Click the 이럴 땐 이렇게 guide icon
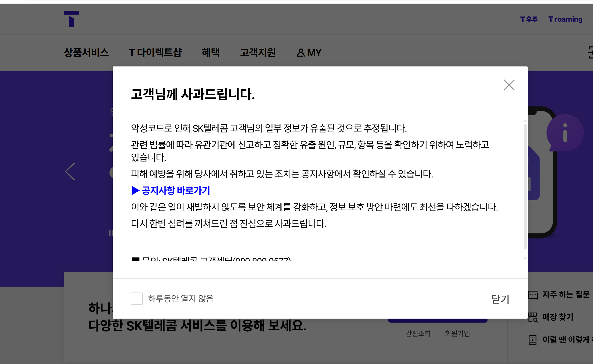Image resolution: width=593 pixels, height=364 pixels. point(533,340)
